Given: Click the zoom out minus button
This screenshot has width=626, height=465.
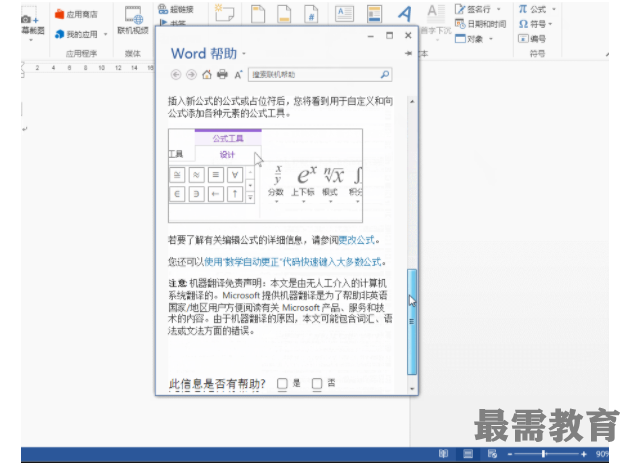Looking at the screenshot, I should click(x=510, y=454).
